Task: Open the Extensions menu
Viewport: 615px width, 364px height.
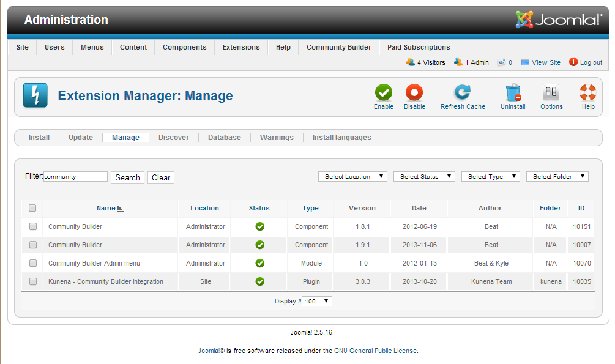Action: tap(241, 47)
